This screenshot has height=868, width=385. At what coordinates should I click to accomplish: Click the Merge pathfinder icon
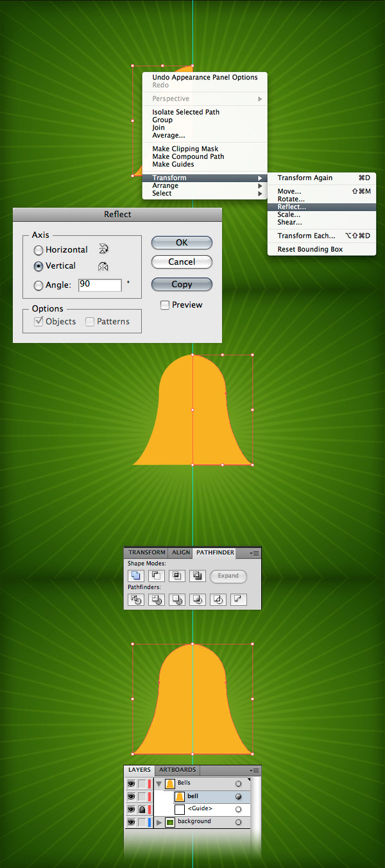click(x=177, y=599)
